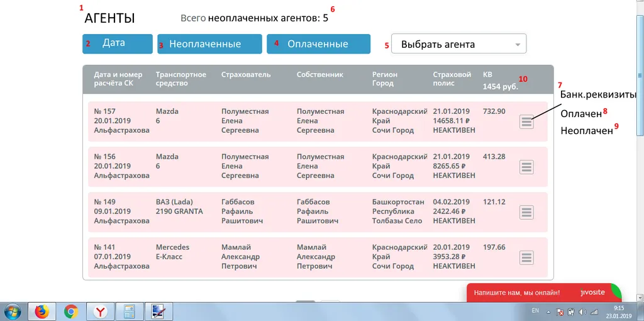
Task: Click the 'Дата' button
Action: click(118, 43)
